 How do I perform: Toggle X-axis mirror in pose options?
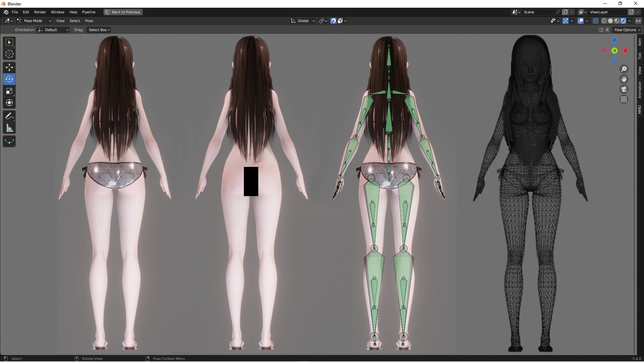[x=607, y=30]
